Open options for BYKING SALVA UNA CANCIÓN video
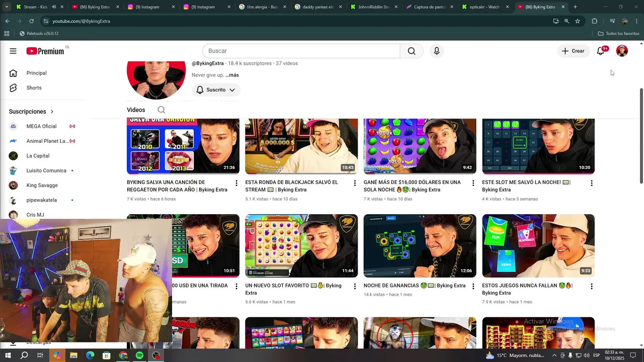Screen dimensions: 644x362 [236, 183]
